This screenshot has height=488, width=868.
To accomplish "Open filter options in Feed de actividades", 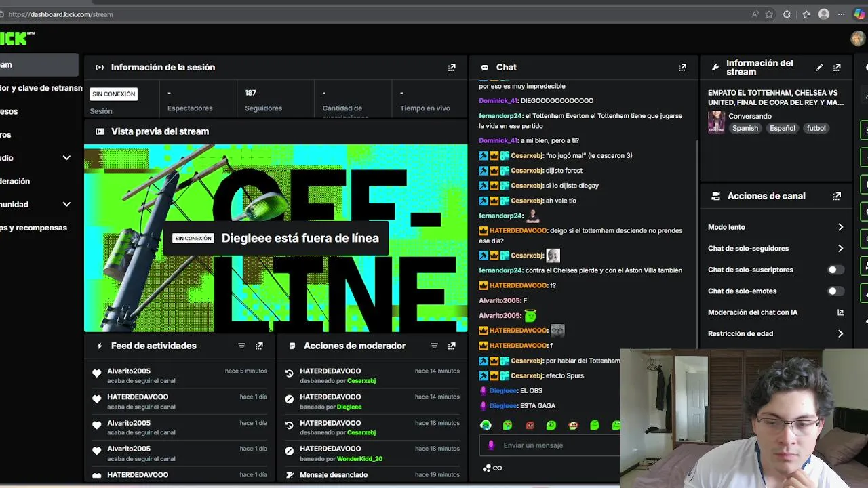I will pos(241,346).
